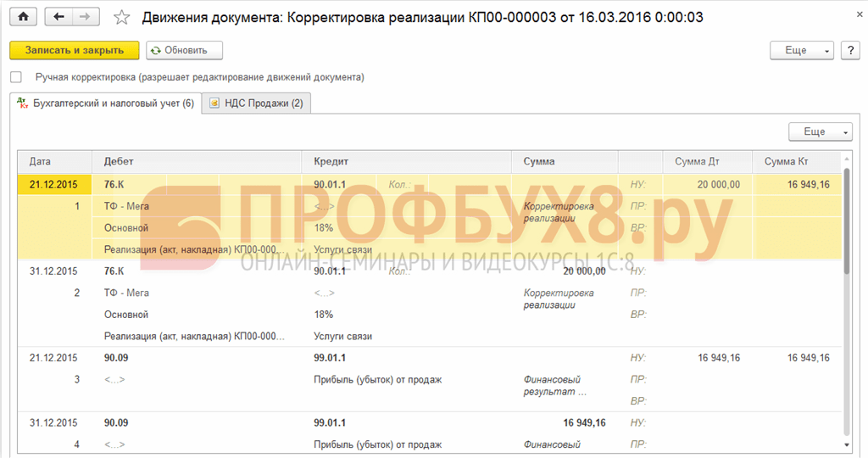Viewport: 868px width, 458px height.
Task: Enable Ручная корректировка checkbox
Action: [x=16, y=77]
